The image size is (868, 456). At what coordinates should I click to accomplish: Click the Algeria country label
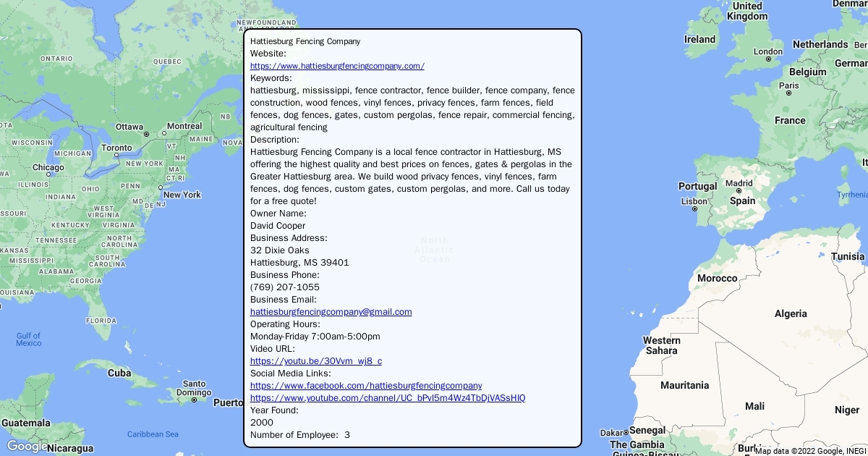[791, 313]
